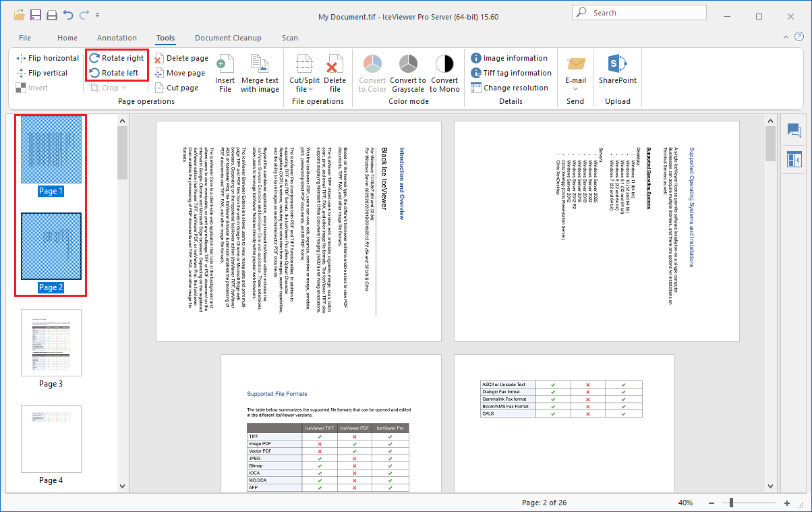This screenshot has height=512, width=812.
Task: Open the File tab
Action: pos(25,38)
